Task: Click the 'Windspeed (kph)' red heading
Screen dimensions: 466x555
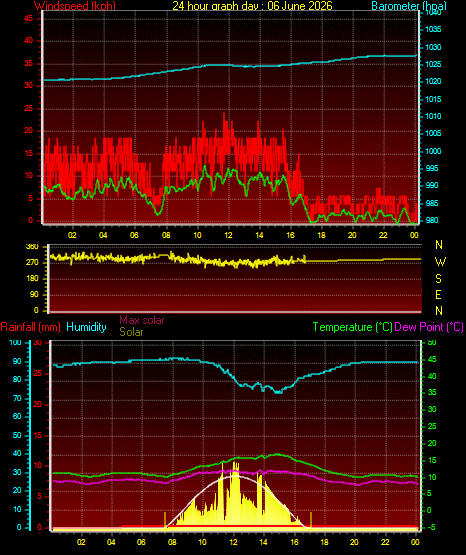Action: click(x=75, y=6)
